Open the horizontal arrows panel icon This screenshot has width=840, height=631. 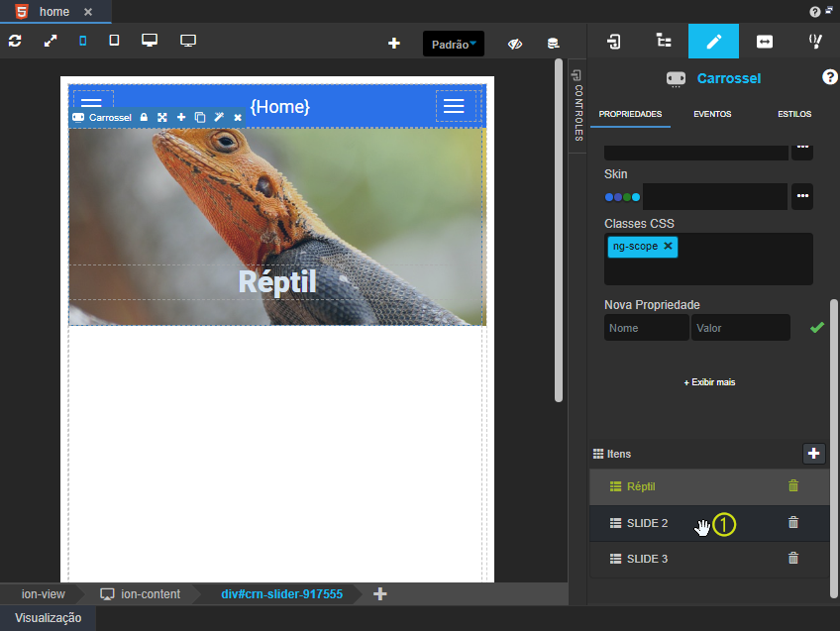pyautogui.click(x=765, y=42)
